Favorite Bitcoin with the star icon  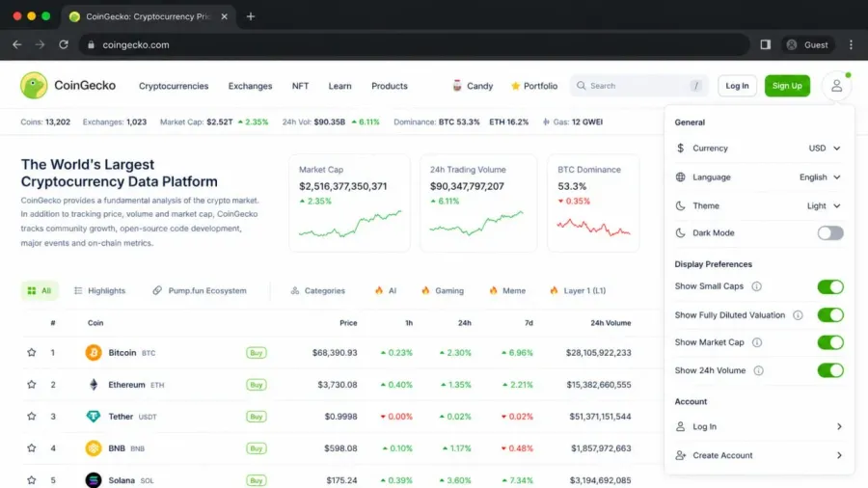32,352
